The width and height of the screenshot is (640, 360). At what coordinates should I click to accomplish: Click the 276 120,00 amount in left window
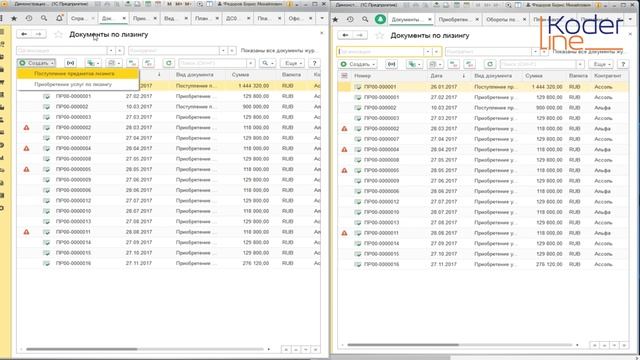tap(256, 263)
